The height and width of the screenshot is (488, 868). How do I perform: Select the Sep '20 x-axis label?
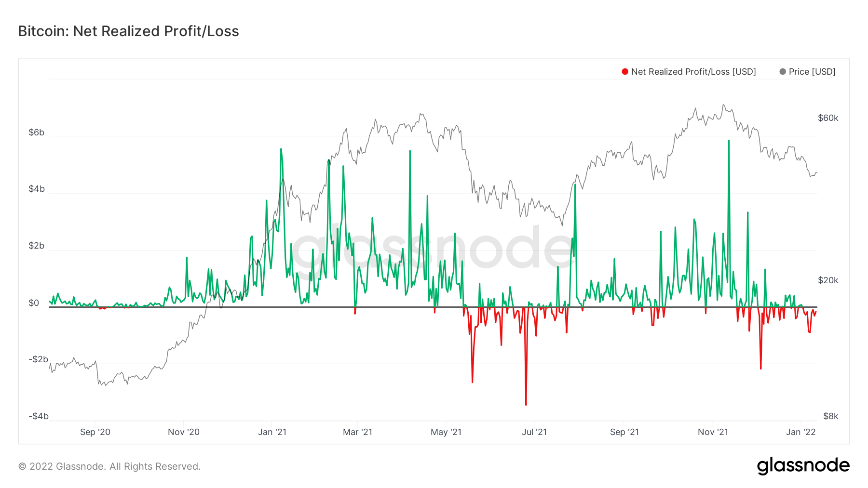pos(95,432)
